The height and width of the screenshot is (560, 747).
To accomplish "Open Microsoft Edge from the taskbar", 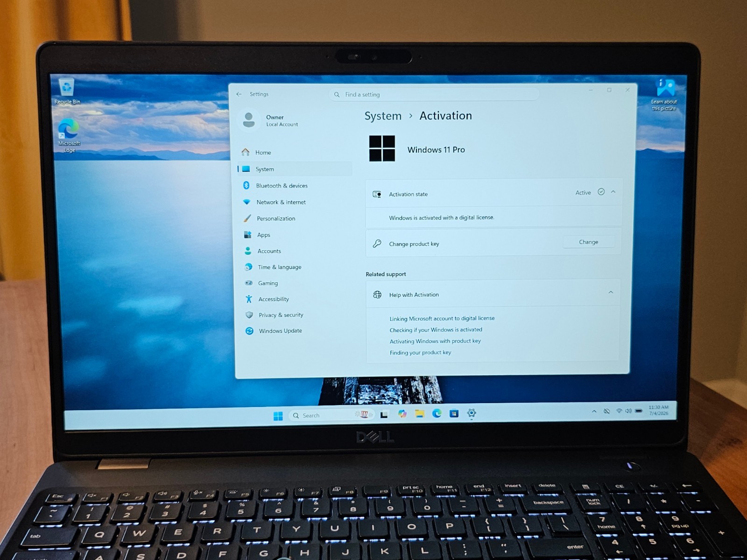I will point(437,413).
